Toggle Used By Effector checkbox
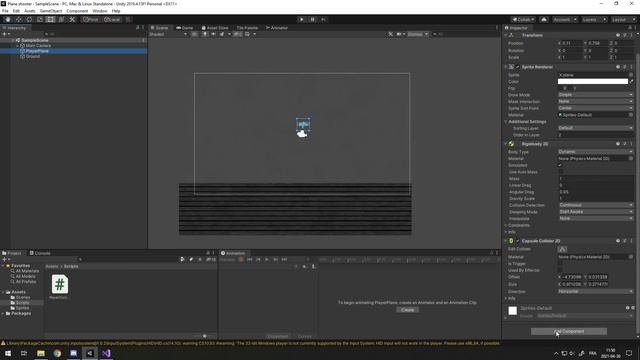The image size is (640, 360). coord(560,270)
